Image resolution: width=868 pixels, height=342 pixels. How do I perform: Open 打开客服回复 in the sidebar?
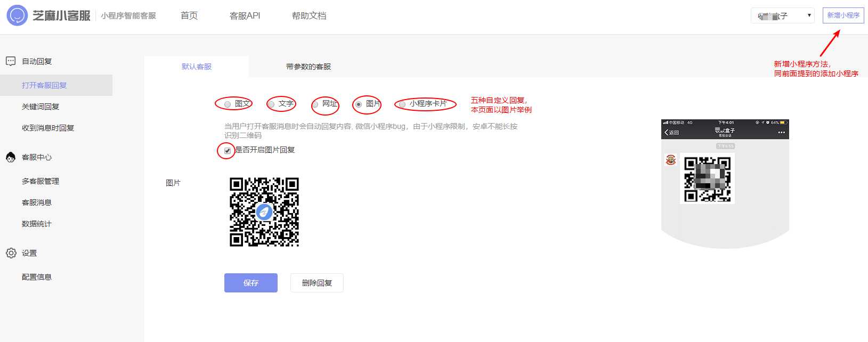pyautogui.click(x=56, y=85)
